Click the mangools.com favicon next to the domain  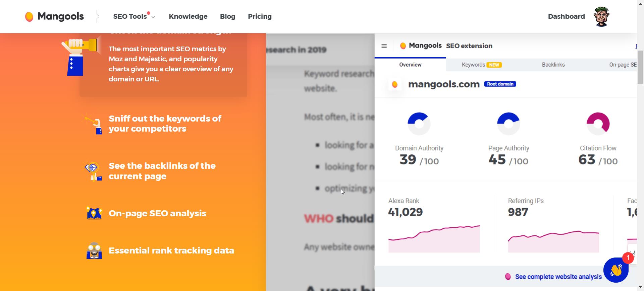(x=395, y=84)
